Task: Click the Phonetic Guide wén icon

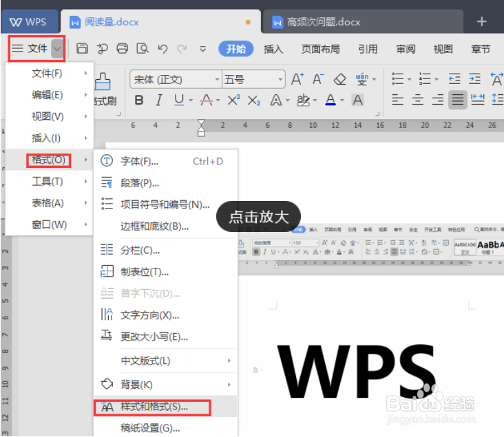Action: click(x=362, y=79)
